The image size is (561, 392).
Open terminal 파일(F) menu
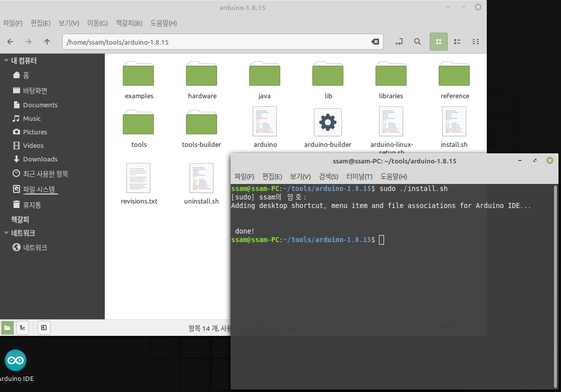pyautogui.click(x=244, y=176)
